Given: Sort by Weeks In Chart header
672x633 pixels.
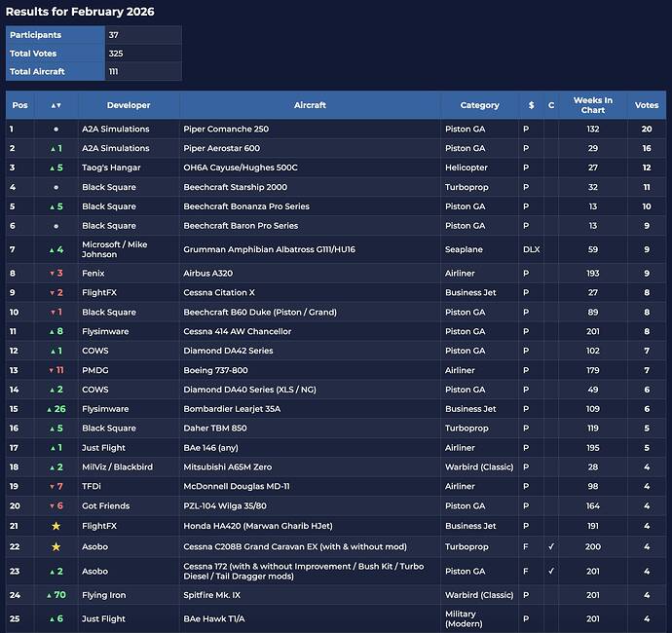Looking at the screenshot, I should click(593, 105).
